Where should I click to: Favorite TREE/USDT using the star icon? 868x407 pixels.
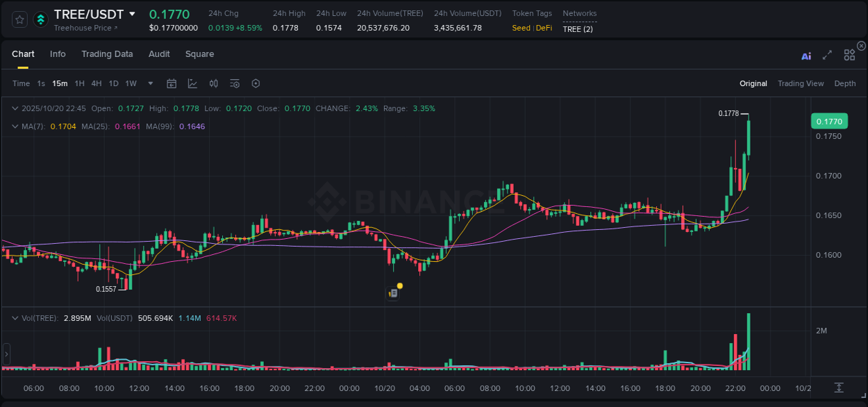[19, 19]
